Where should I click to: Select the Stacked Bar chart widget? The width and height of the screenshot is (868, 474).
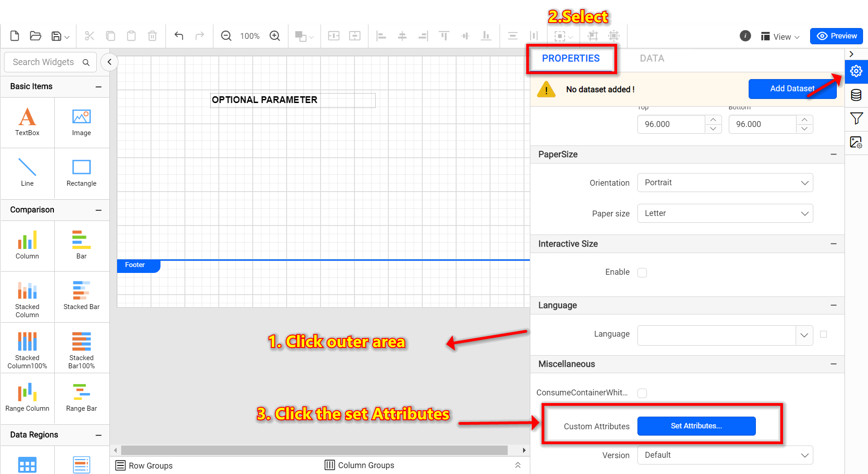pyautogui.click(x=81, y=296)
